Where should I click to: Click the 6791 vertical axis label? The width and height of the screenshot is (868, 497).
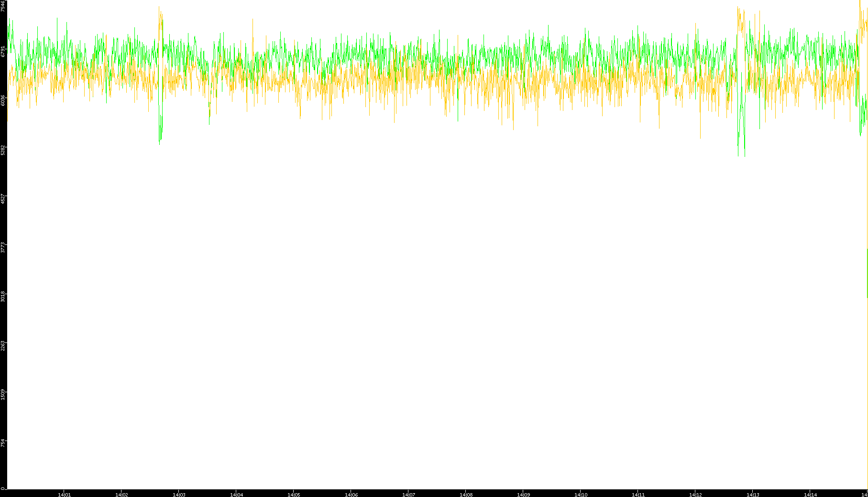click(3, 51)
